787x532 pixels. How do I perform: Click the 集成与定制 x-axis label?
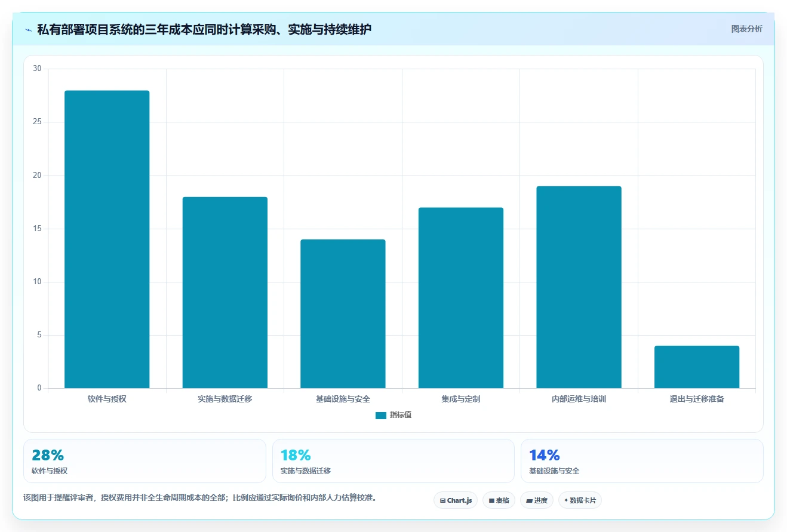pos(461,399)
